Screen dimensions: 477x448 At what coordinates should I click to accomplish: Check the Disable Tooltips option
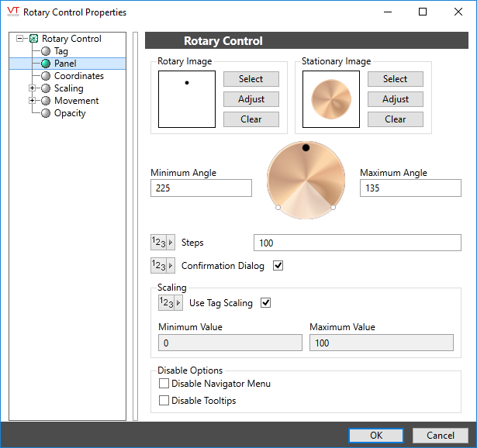pyautogui.click(x=164, y=401)
